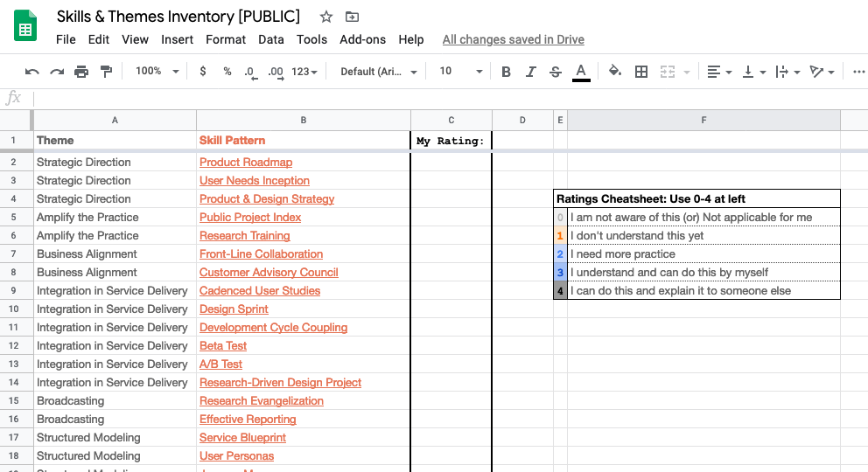
Task: Expand the Default (Arial) font dropdown
Action: 379,72
